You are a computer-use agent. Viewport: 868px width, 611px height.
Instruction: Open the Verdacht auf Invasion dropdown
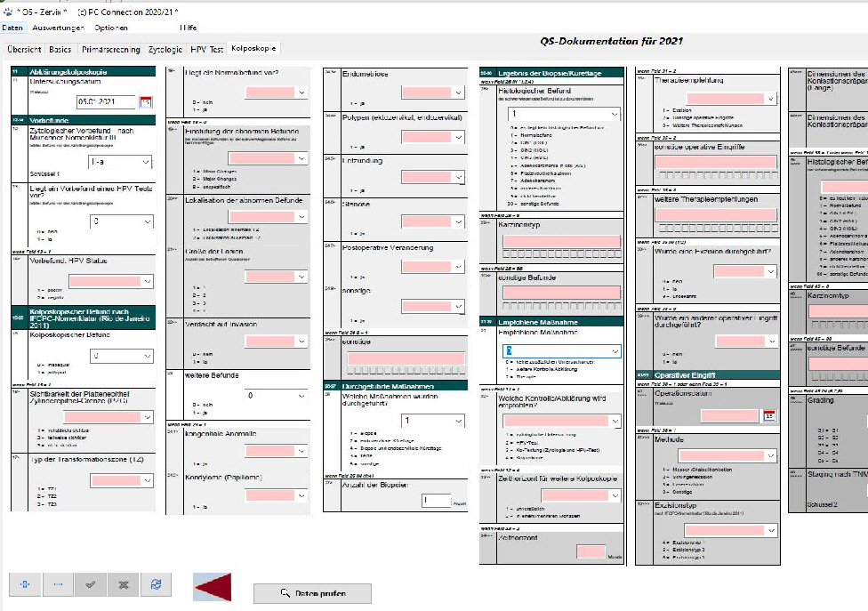[276, 341]
